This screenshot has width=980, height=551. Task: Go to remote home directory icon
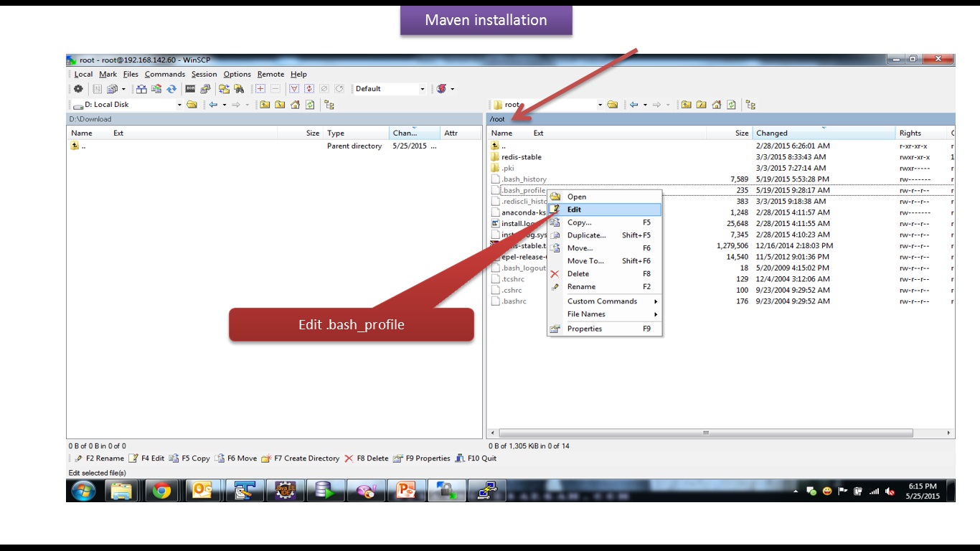click(716, 105)
